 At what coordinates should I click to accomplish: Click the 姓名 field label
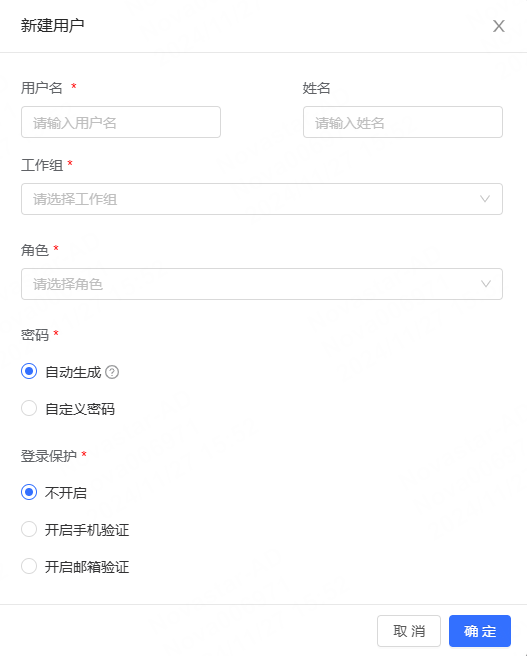coord(317,88)
